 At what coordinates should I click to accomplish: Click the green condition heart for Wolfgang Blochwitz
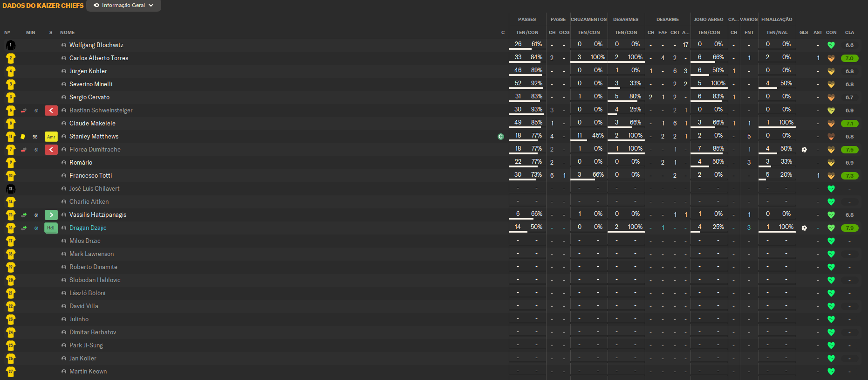(x=831, y=45)
